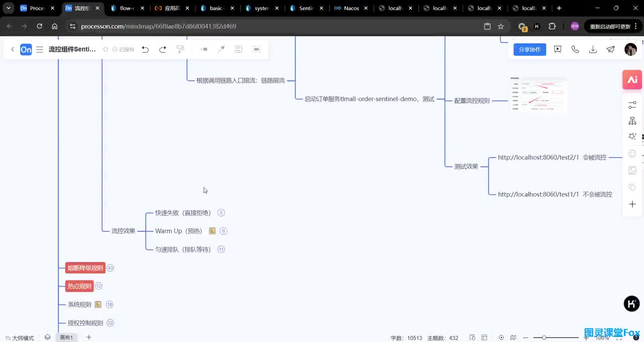
Task: Click the layers icon in bottom bar
Action: pyautogui.click(x=47, y=337)
